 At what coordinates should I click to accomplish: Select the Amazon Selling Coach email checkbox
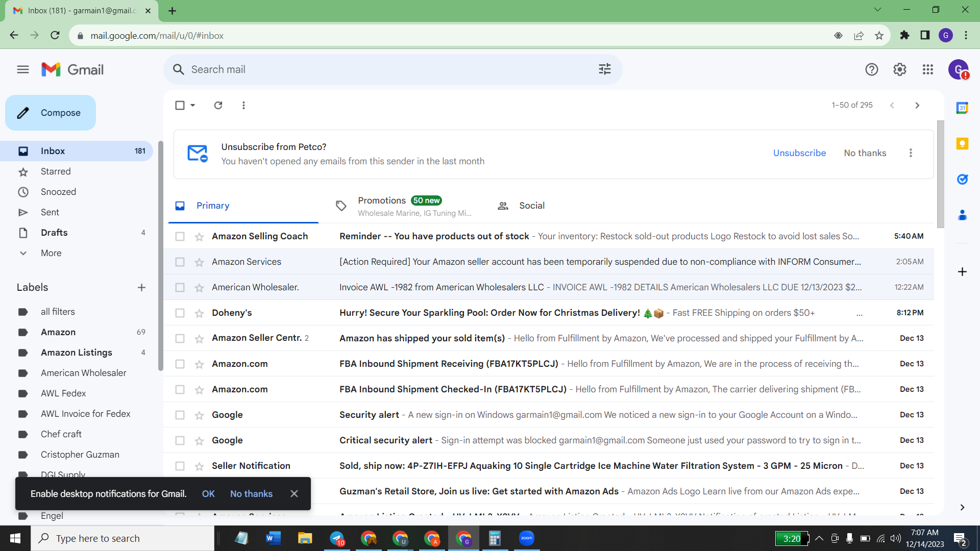click(x=180, y=236)
